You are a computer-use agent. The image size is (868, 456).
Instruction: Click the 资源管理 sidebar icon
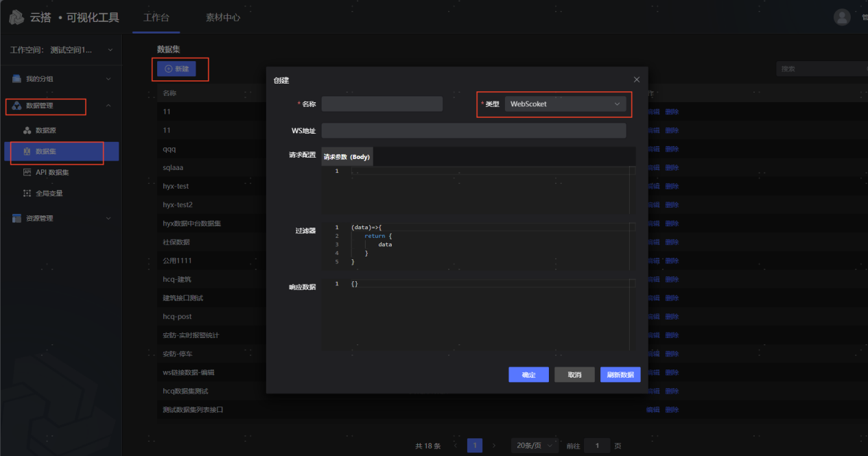[16, 218]
